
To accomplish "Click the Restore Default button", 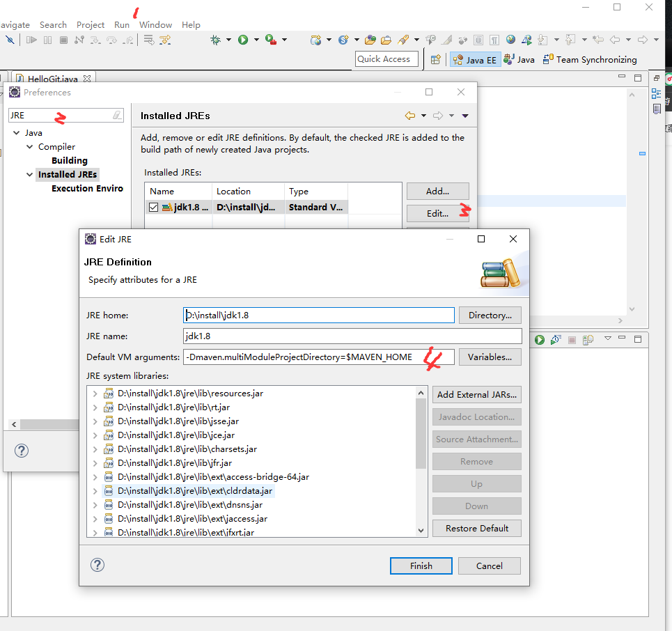I will (476, 529).
